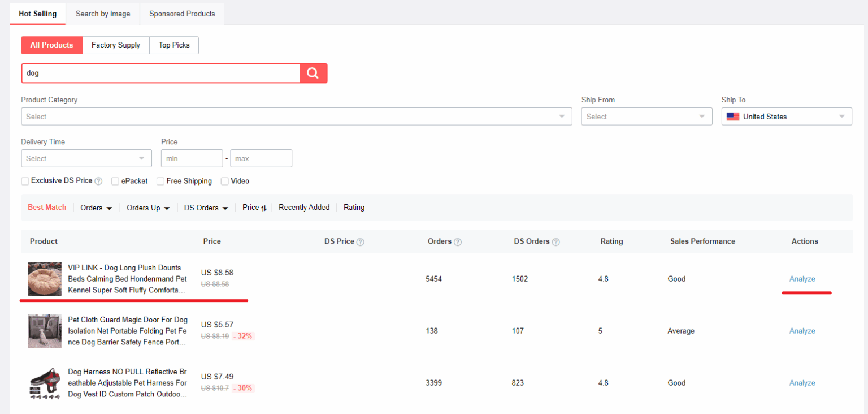The image size is (868, 414).
Task: Click the red search magnifier button
Action: (313, 74)
